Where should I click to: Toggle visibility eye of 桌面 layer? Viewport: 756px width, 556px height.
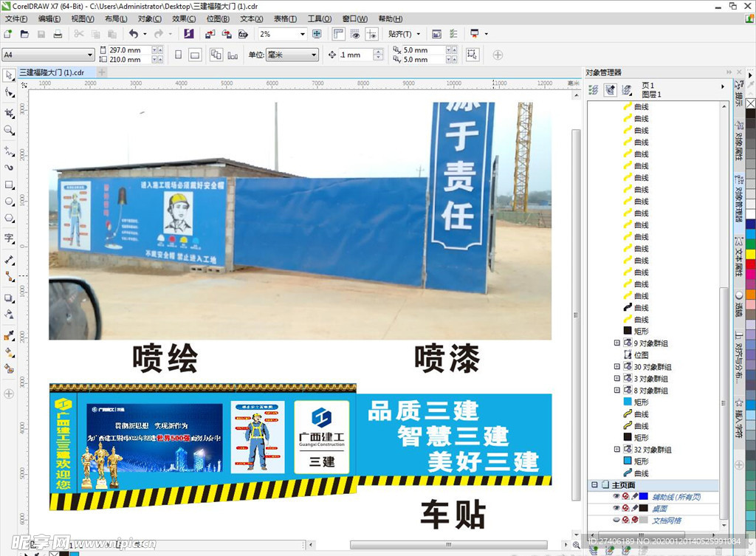[x=616, y=508]
